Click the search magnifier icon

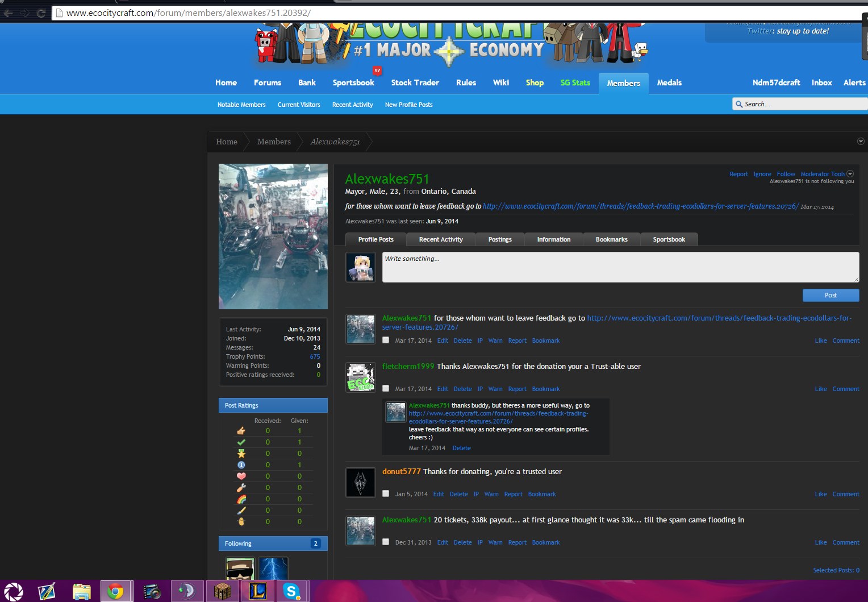(x=739, y=104)
